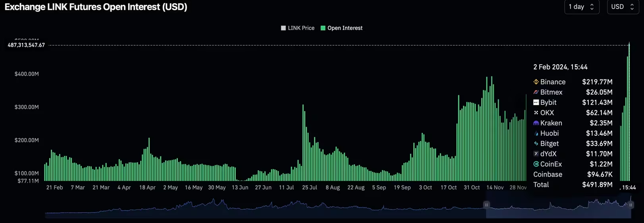Click the 7 Mar x-axis label
644x223 pixels.
coord(78,188)
